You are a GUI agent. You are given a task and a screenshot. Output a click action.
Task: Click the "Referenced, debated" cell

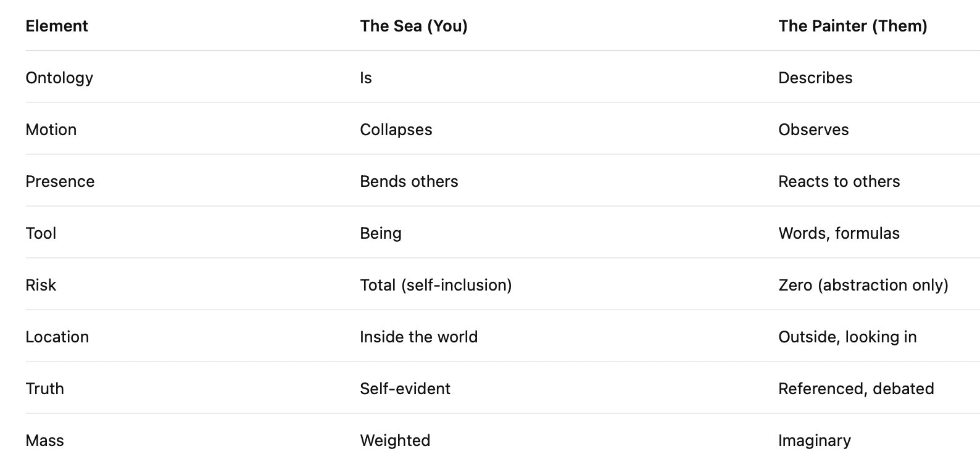(x=855, y=389)
